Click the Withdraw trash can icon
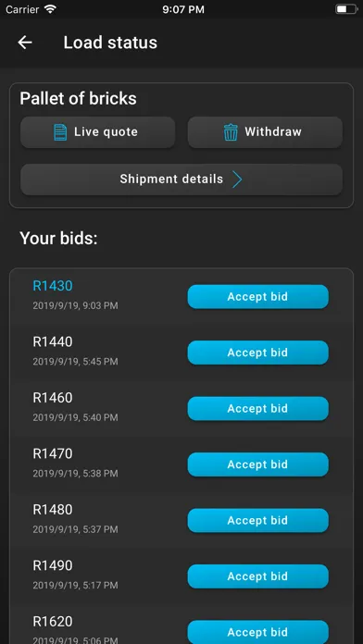Screen dimensions: 363x644 [231, 132]
